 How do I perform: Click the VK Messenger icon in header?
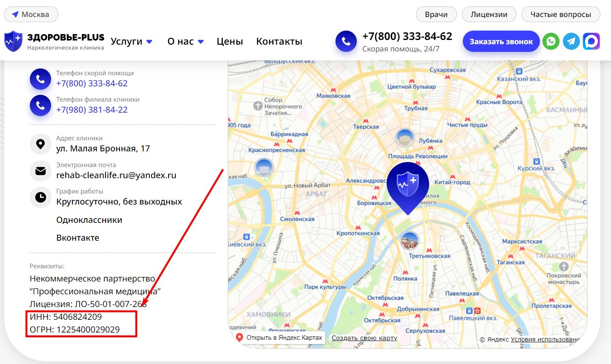(x=591, y=41)
